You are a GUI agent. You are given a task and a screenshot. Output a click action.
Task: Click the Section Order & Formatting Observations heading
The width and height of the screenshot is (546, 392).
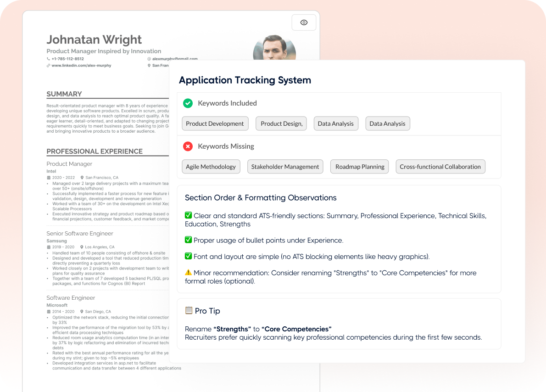click(x=261, y=198)
